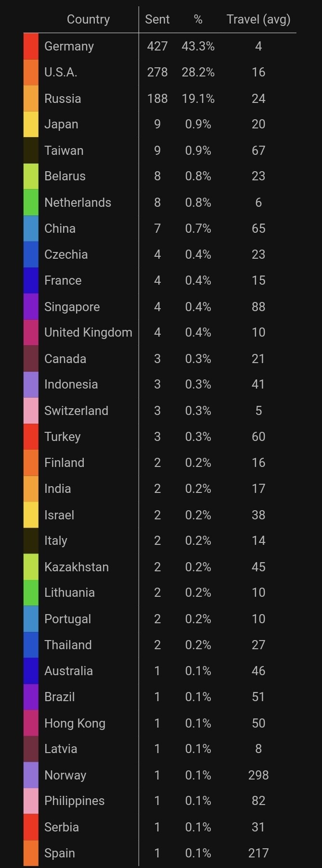Viewport: 322px width, 868px height.
Task: Click the Hong Kong country name
Action: [75, 723]
